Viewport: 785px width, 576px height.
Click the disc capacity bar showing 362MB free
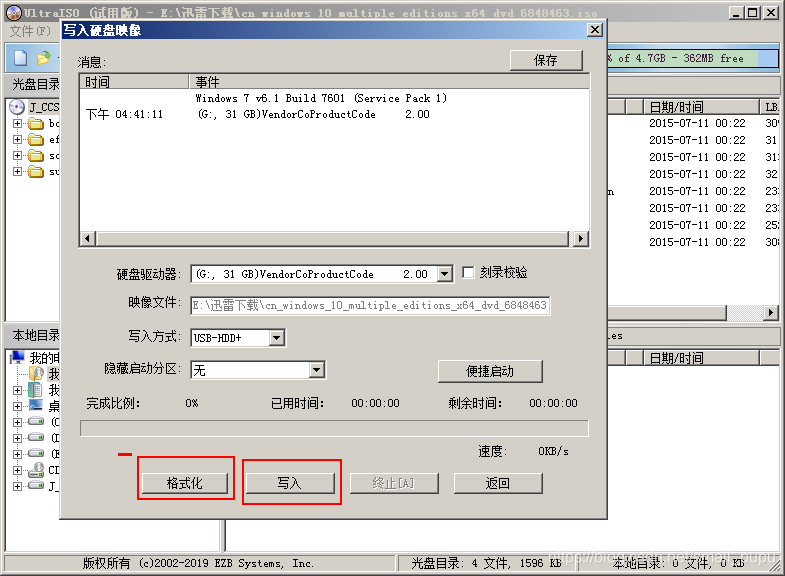[693, 58]
